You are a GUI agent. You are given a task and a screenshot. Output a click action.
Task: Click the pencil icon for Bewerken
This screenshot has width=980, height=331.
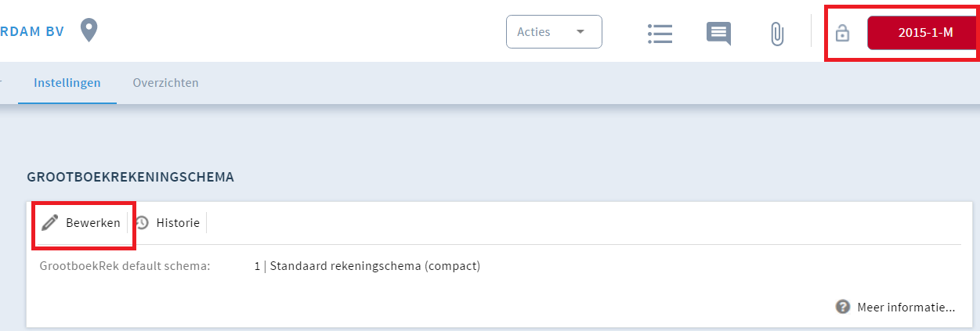pos(50,223)
